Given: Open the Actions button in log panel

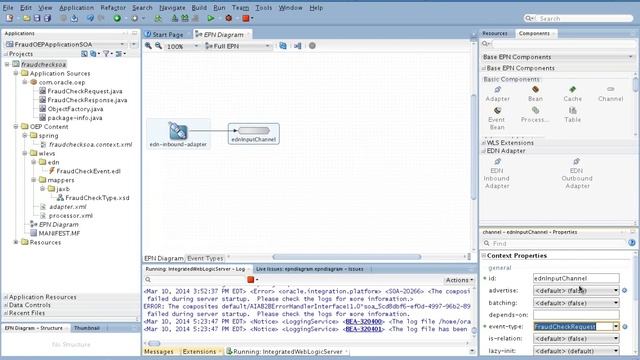Looking at the screenshot, I should (459, 280).
